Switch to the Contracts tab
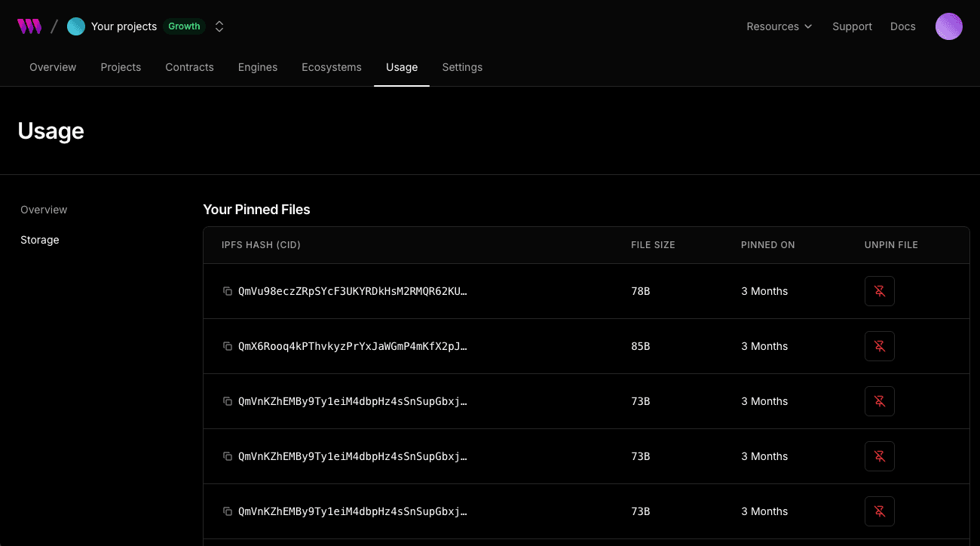The width and height of the screenshot is (980, 546). (189, 67)
